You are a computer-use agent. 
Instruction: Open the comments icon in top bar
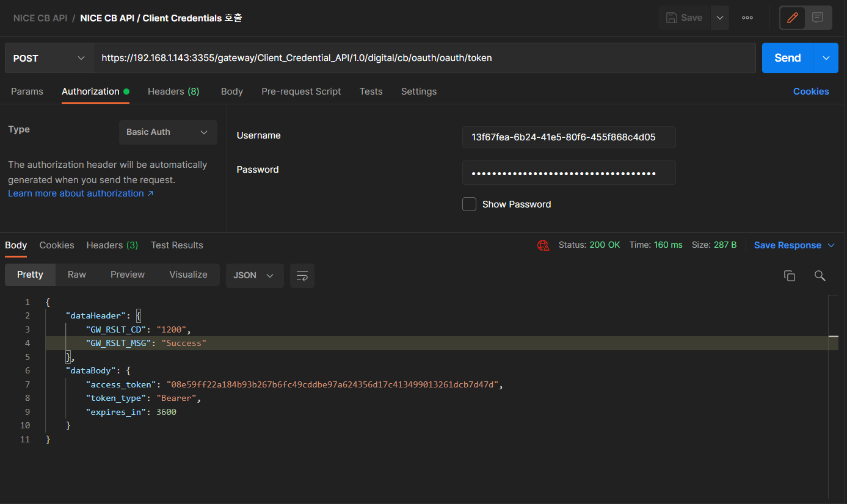click(818, 18)
